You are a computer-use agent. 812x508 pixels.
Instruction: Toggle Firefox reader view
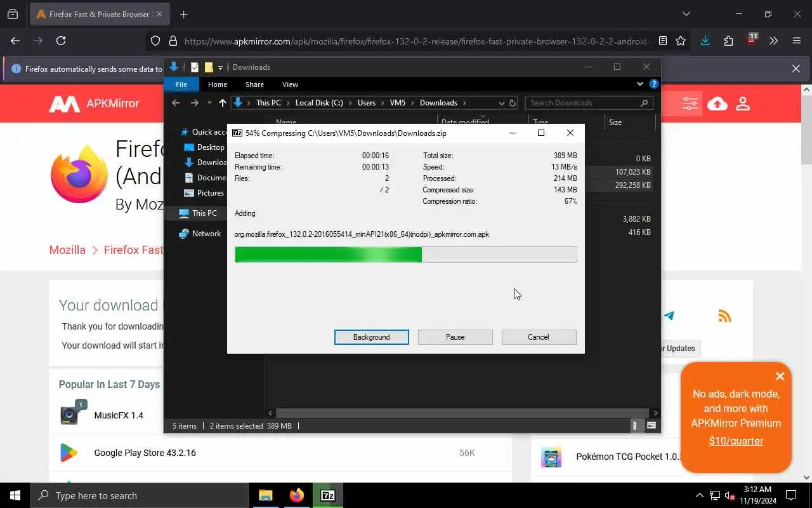[663, 41]
